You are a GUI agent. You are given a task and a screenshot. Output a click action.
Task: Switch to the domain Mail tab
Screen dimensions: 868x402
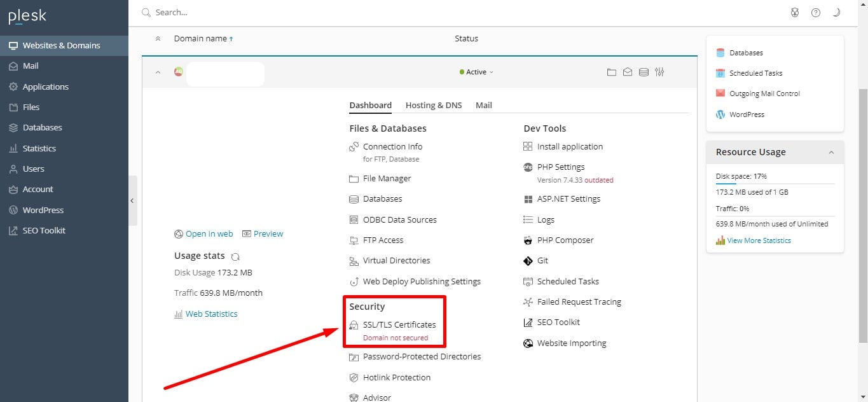pos(484,105)
